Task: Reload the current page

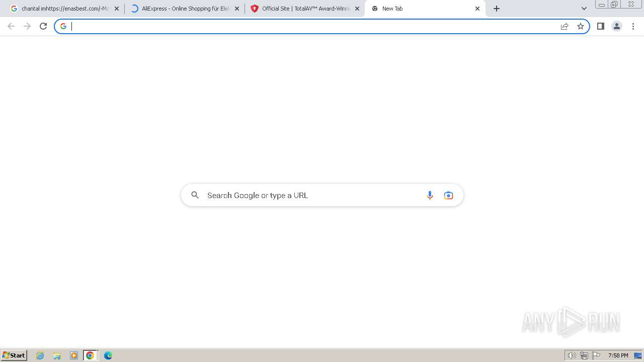Action: pyautogui.click(x=43, y=26)
